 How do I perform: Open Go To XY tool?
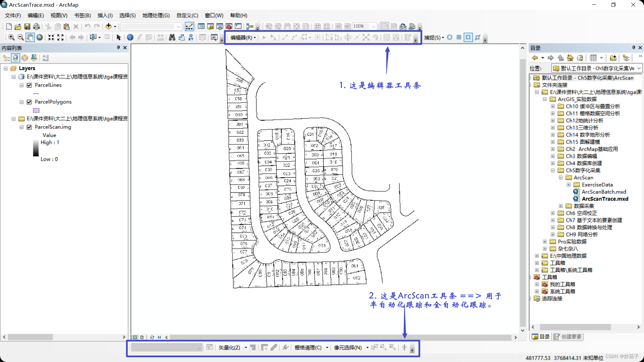coord(191,37)
